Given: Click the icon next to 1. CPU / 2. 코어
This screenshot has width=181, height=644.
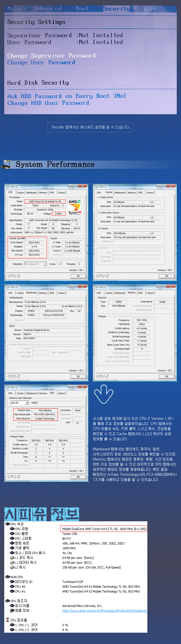Looking at the screenshot, I should (x=12, y=630).
